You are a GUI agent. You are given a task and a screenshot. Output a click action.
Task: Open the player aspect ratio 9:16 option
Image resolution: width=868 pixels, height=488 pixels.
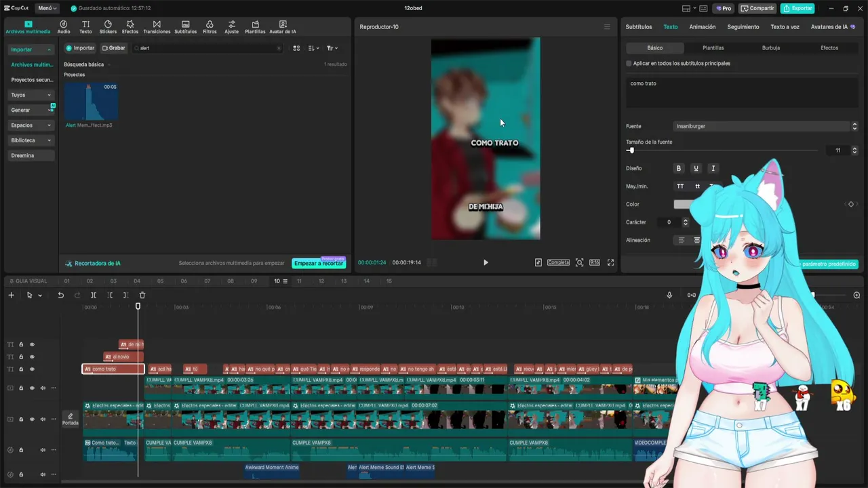coord(595,262)
